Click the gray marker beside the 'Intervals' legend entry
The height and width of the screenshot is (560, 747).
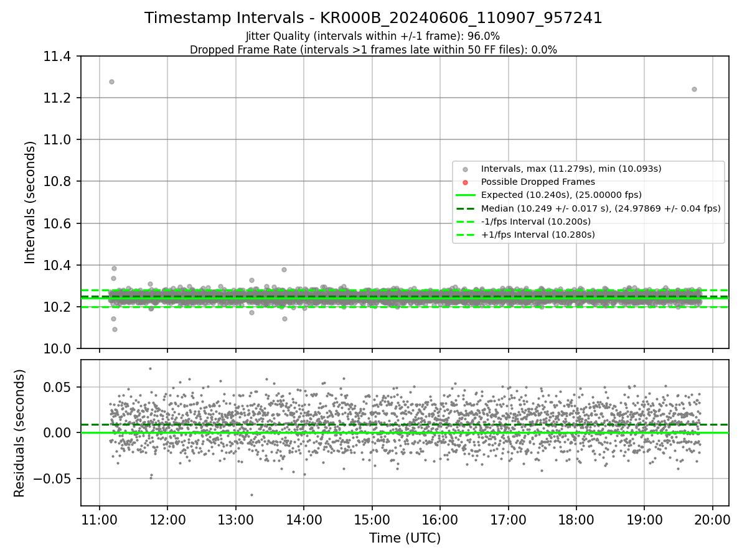(x=466, y=169)
